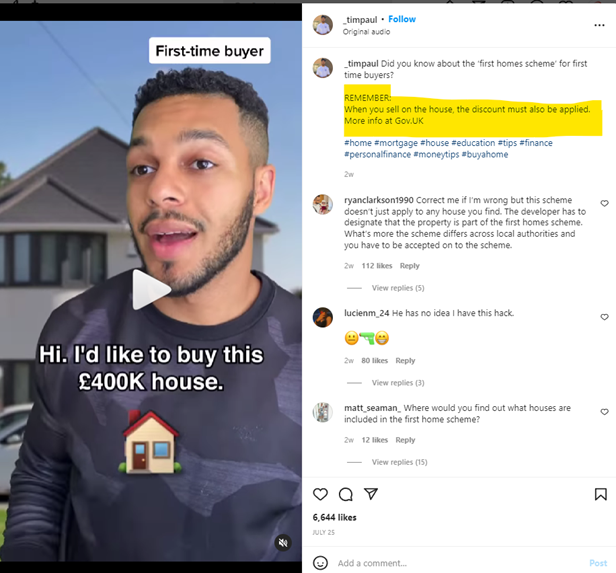Like ryanclarkson1990's comment
The image size is (616, 573).
604,203
